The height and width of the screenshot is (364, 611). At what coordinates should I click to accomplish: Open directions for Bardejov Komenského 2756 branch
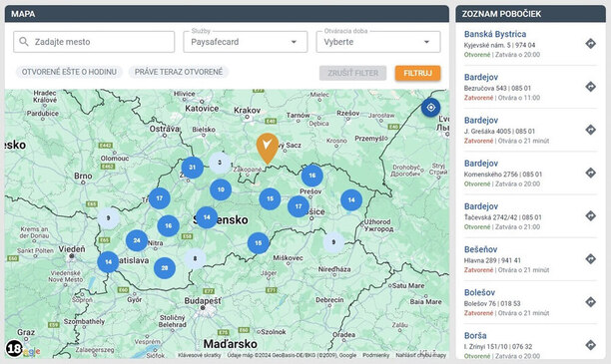tap(590, 173)
